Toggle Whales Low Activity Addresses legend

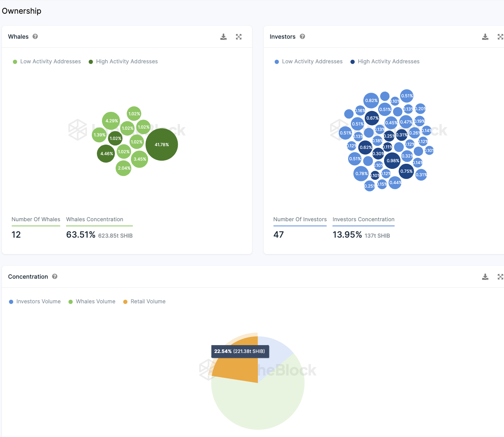pos(47,61)
